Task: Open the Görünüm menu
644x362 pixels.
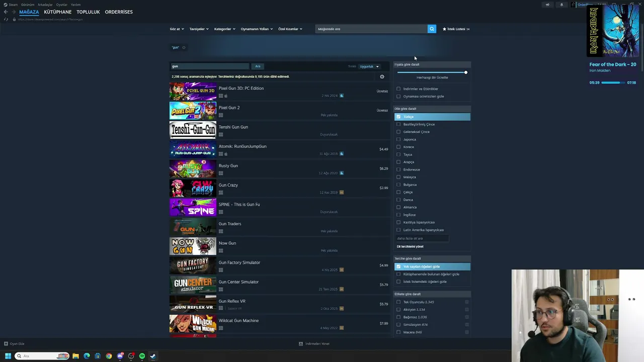Action: pos(28,5)
